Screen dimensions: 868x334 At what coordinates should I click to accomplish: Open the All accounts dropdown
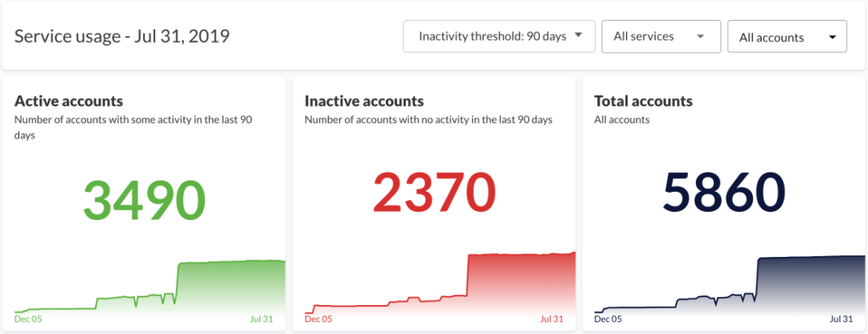coord(787,36)
